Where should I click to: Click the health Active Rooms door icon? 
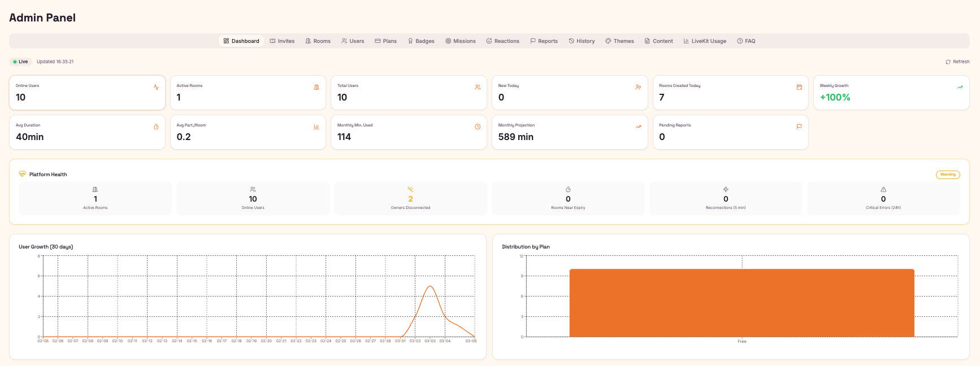[x=95, y=189]
